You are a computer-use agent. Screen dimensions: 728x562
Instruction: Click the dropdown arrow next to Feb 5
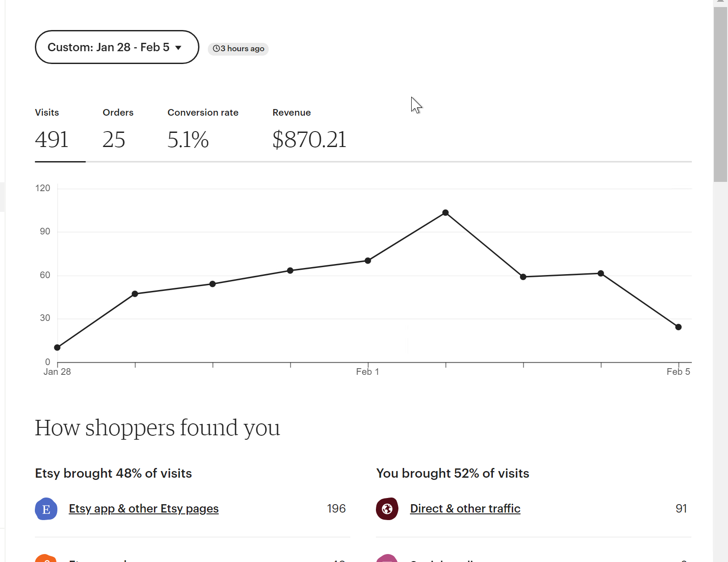pyautogui.click(x=178, y=48)
